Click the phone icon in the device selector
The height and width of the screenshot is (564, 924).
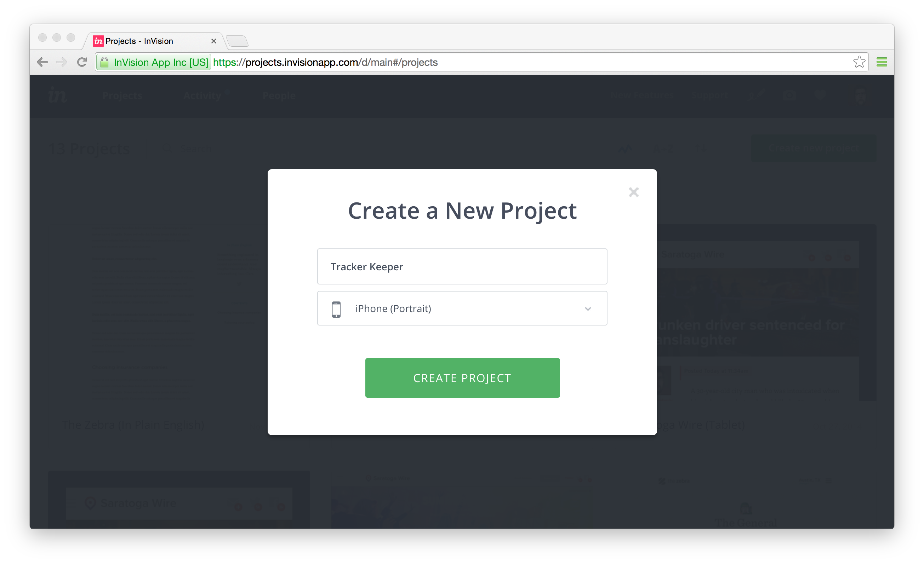pyautogui.click(x=336, y=309)
